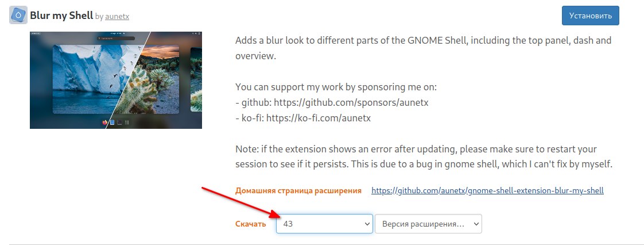Screen dimensions: 644x245
Task: Click the Домашняя страница расширения label
Action: tap(298, 190)
